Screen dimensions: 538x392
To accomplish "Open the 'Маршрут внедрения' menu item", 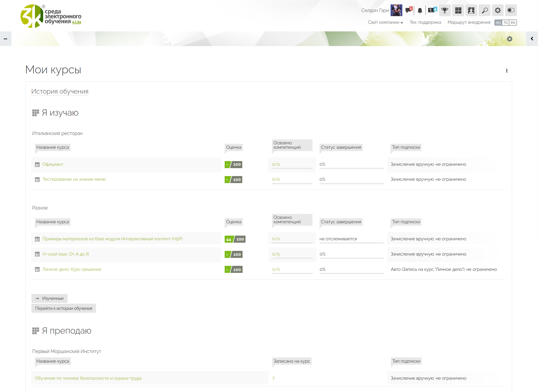I will [469, 22].
